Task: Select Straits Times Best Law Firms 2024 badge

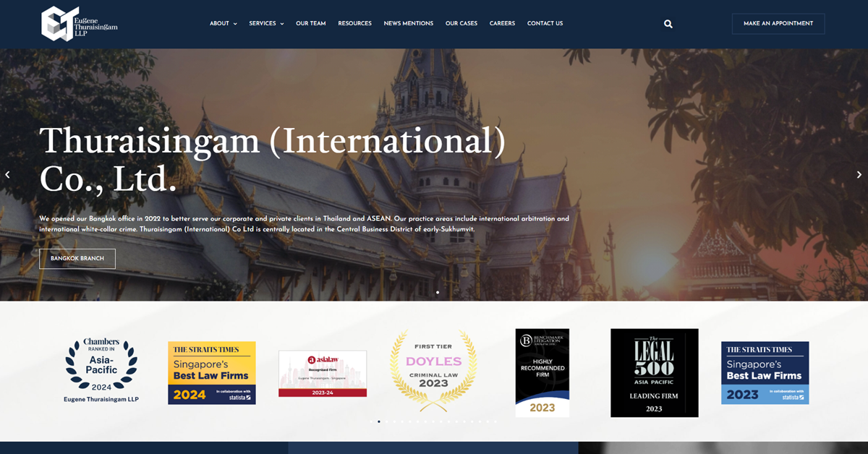Action: tap(212, 373)
